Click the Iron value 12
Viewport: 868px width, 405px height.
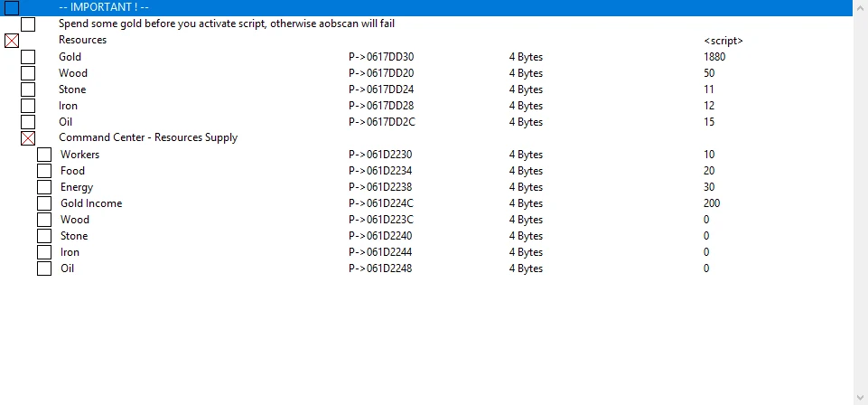pos(709,105)
